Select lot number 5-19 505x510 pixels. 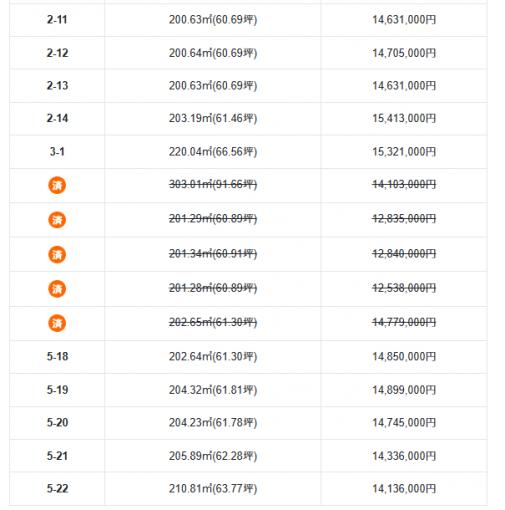point(57,390)
